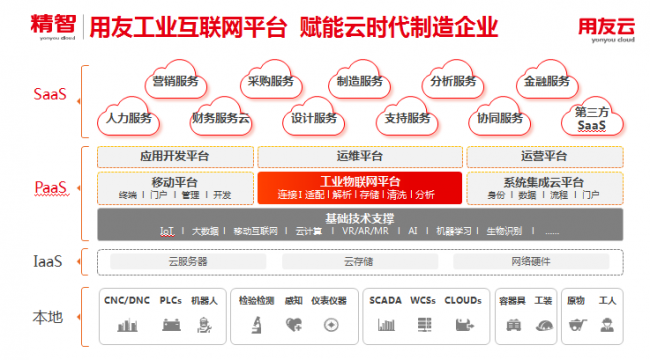The height and width of the screenshot is (360, 650).
Task: Click the worker icon under 工人
Action: 607,325
